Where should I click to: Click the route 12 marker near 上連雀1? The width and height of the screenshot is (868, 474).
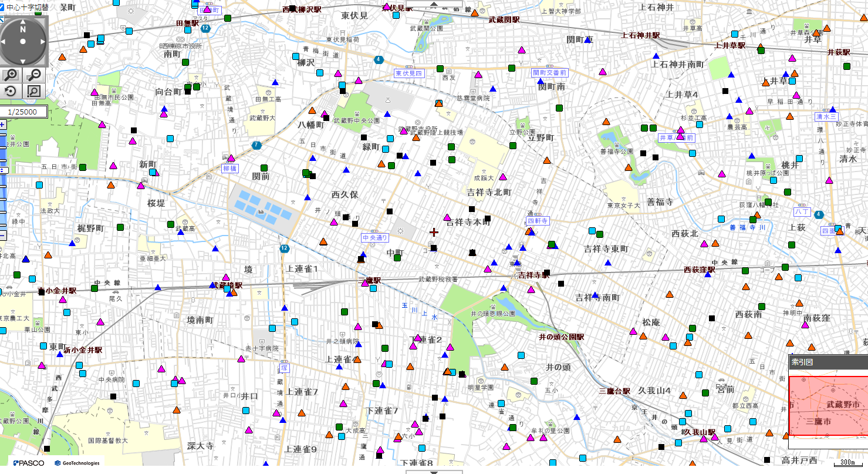(x=285, y=249)
